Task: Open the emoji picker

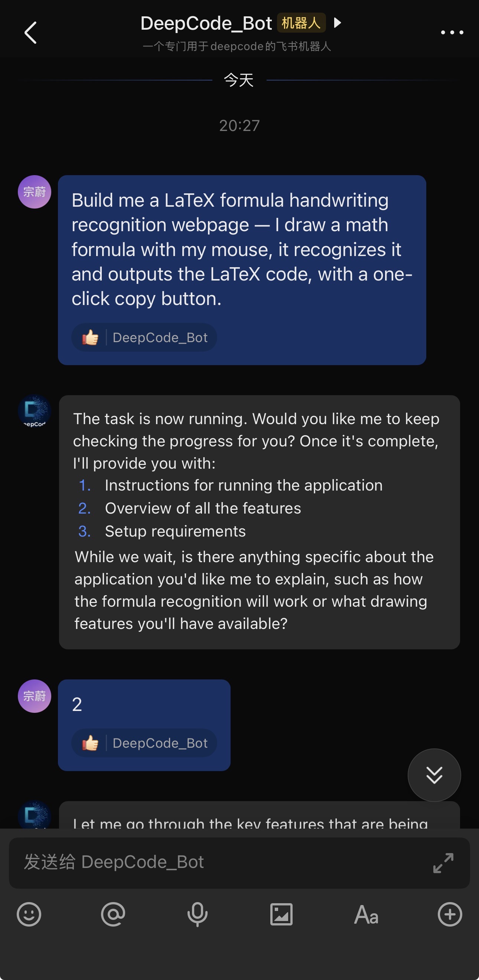Action: point(29,914)
